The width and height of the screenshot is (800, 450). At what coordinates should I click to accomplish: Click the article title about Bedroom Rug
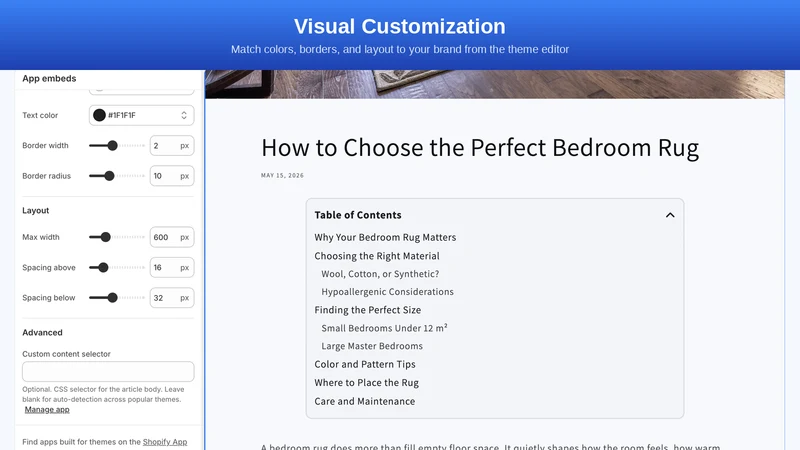coord(480,148)
